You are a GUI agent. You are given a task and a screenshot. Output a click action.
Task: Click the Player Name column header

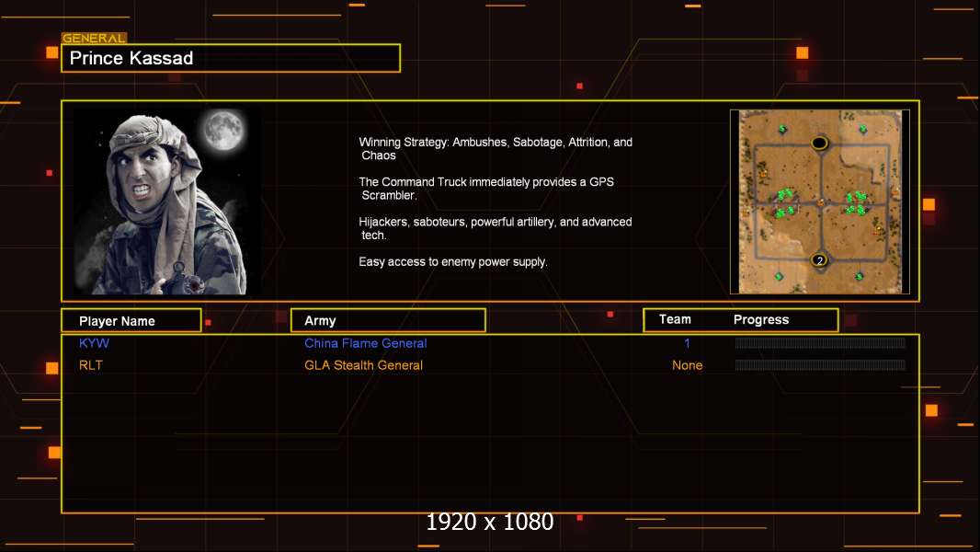pyautogui.click(x=131, y=321)
